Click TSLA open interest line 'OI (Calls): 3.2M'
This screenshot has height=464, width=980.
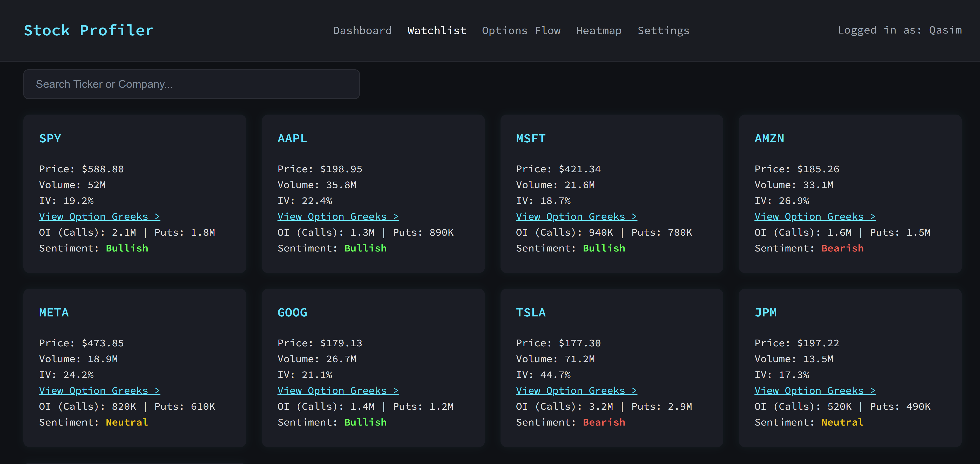pyautogui.click(x=604, y=407)
